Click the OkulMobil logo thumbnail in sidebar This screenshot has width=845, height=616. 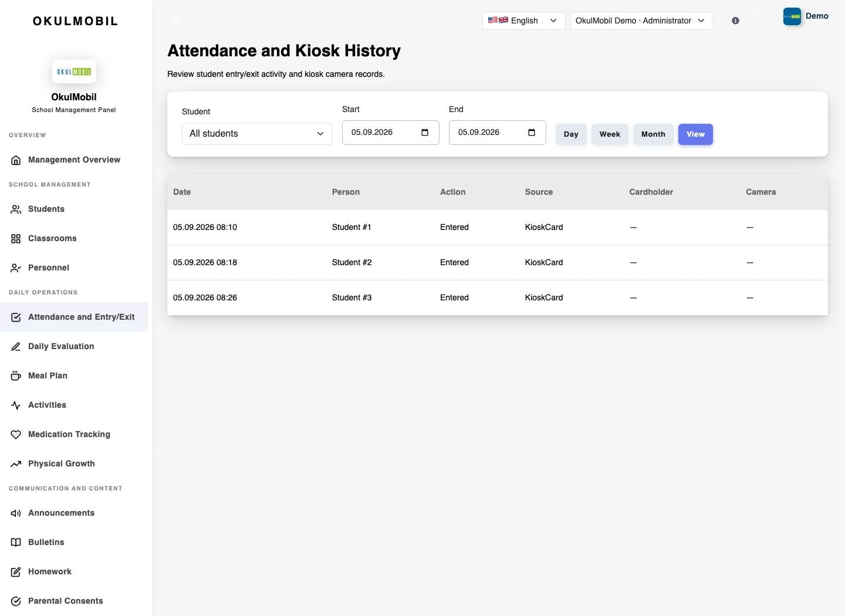pos(74,72)
